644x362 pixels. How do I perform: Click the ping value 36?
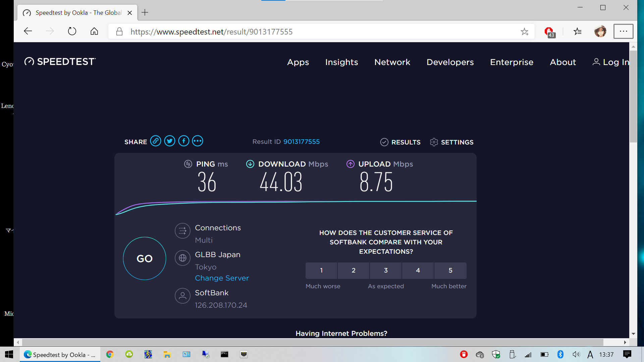tap(207, 182)
